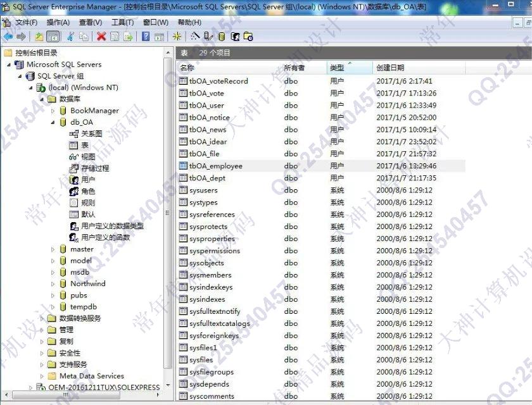This screenshot has width=532, height=405.
Task: Open the 操作(A) menu
Action: click(x=58, y=22)
